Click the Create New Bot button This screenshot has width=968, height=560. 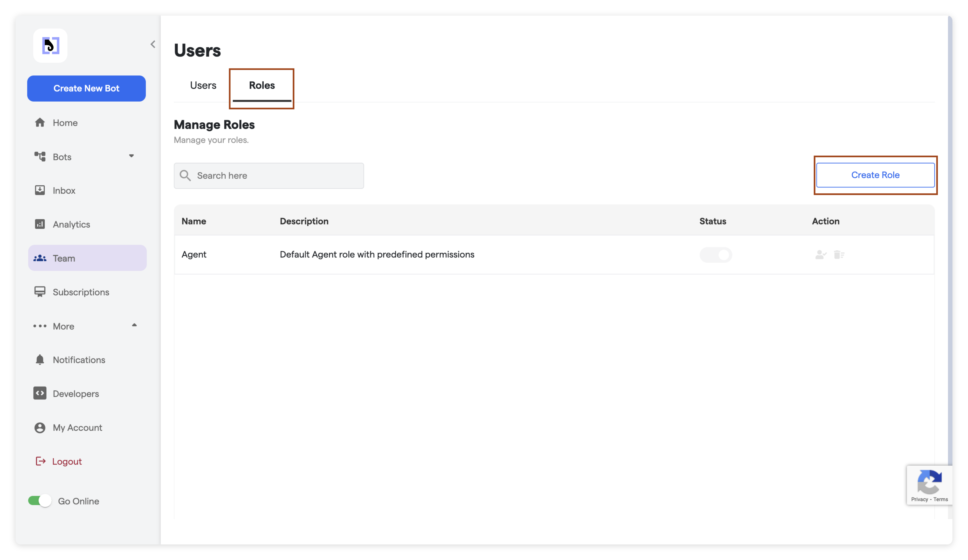click(86, 89)
